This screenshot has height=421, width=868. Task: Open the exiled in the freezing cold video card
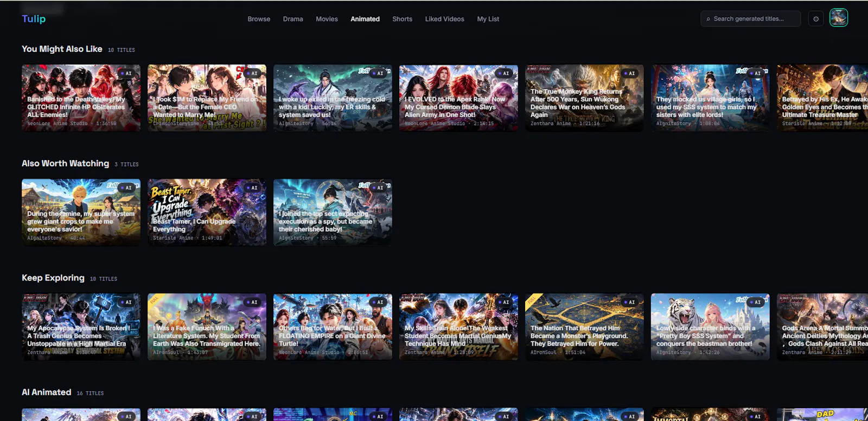pyautogui.click(x=333, y=98)
